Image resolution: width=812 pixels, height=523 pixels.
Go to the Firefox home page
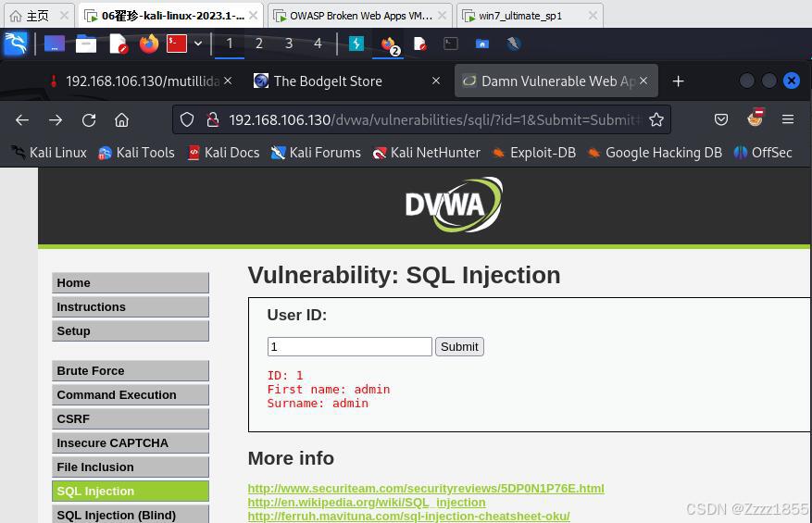pyautogui.click(x=121, y=120)
